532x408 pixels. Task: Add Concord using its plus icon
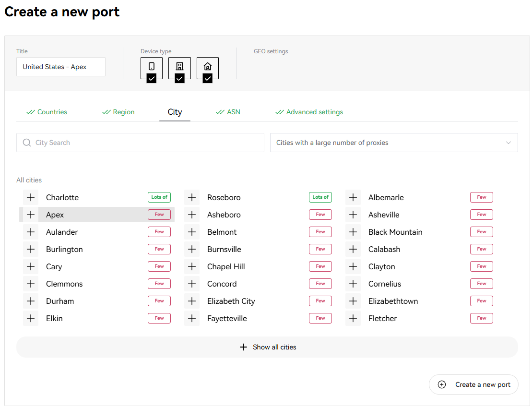tap(192, 284)
